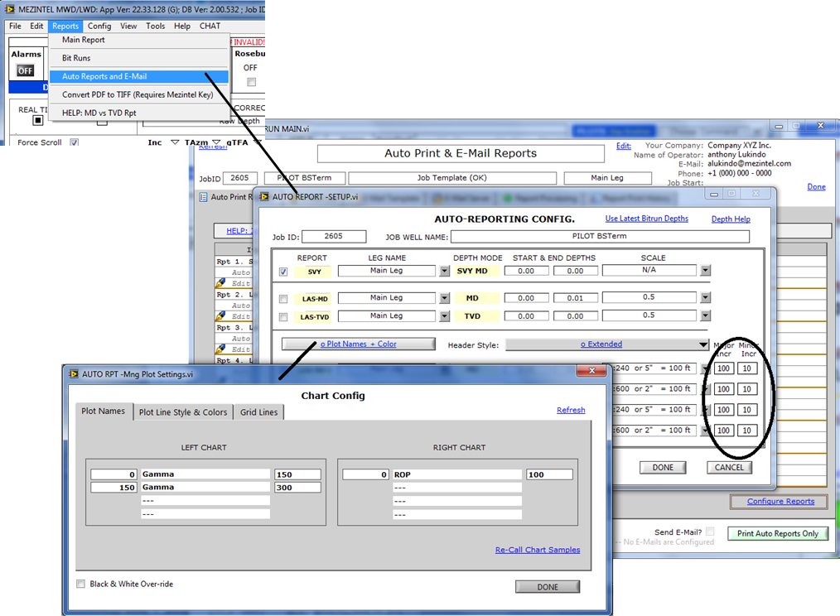Screen dimensions: 840x616
Task: Toggle the REAL TIME checkbox
Action: click(37, 121)
